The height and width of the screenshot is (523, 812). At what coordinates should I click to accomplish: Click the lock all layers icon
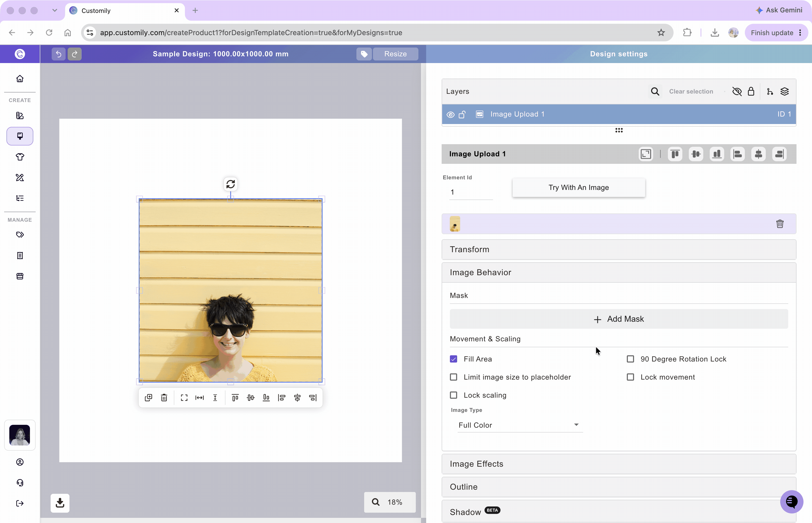pos(751,91)
